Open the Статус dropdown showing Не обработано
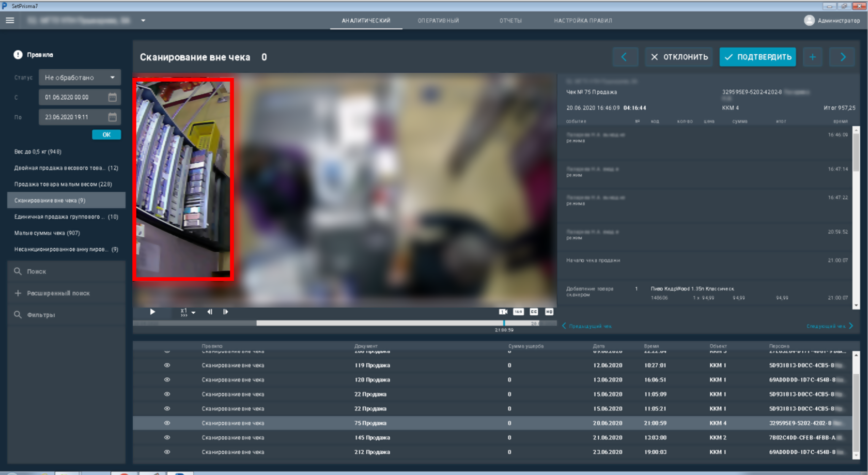 pos(80,78)
